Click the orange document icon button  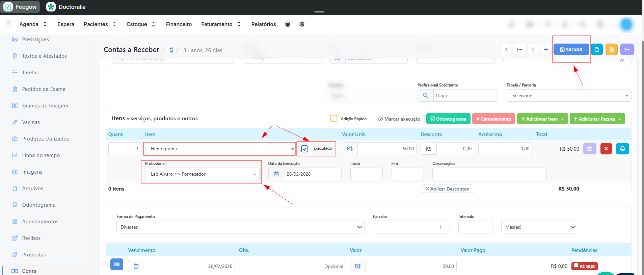point(611,50)
